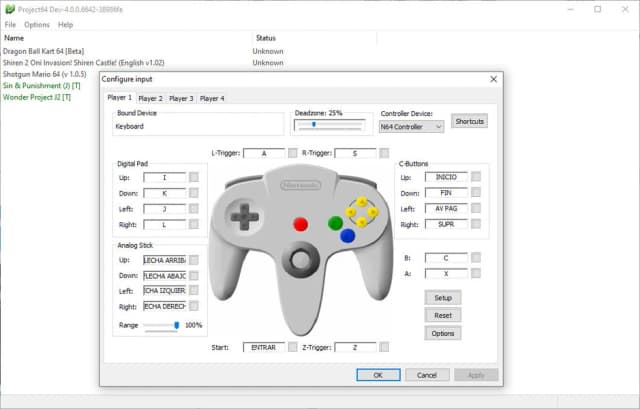Toggle checkbox beside C-Buttons Right
640x409 pixels.
tap(476, 224)
